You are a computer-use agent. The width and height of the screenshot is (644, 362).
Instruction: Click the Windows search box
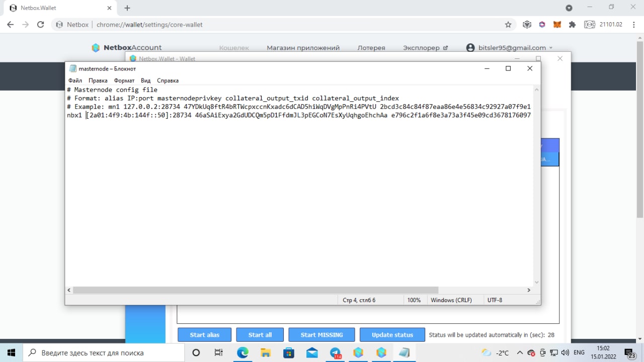click(x=105, y=352)
